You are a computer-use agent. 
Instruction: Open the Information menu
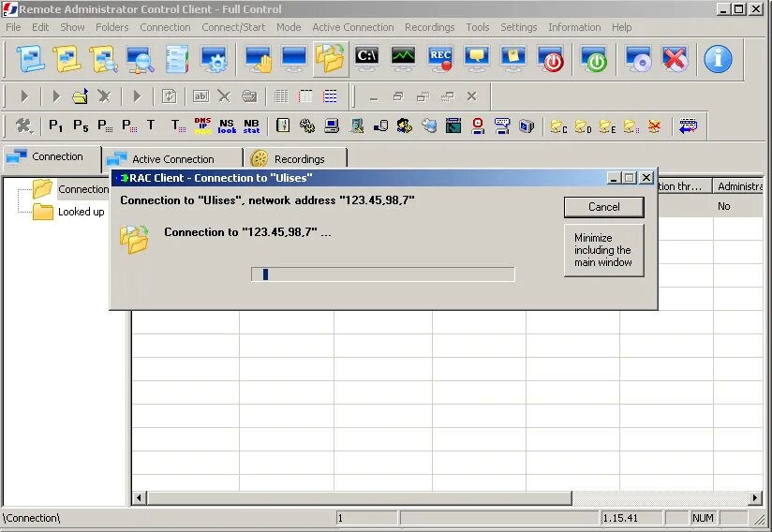coord(574,27)
